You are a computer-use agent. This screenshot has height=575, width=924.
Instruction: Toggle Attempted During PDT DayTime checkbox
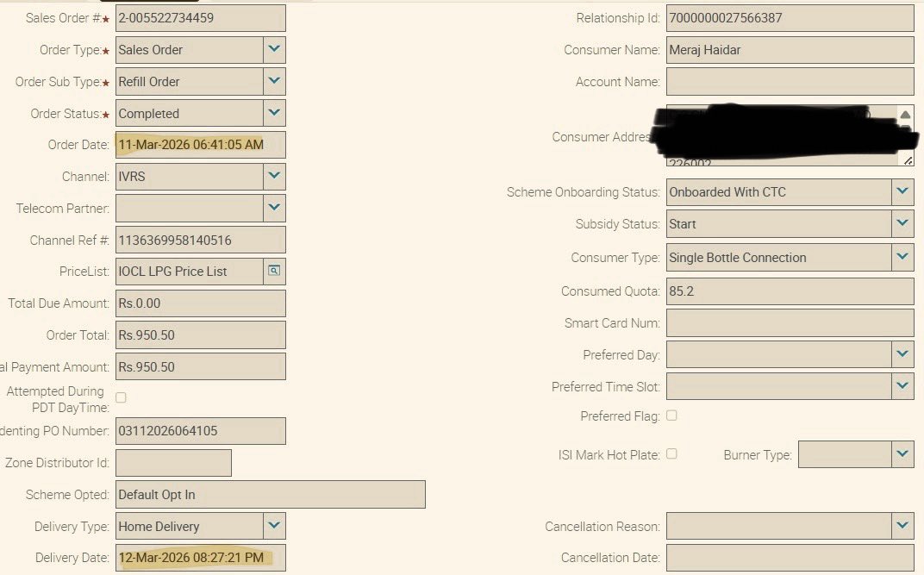tap(121, 397)
